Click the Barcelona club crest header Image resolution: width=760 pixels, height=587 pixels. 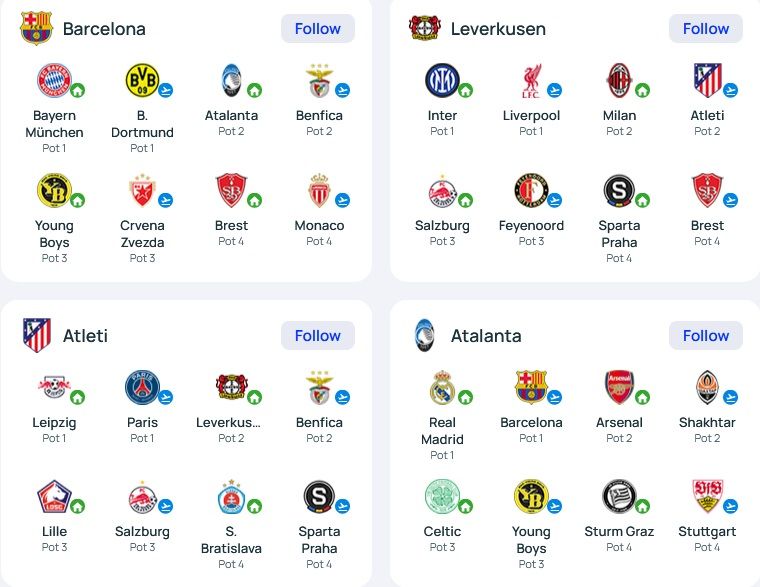36,28
